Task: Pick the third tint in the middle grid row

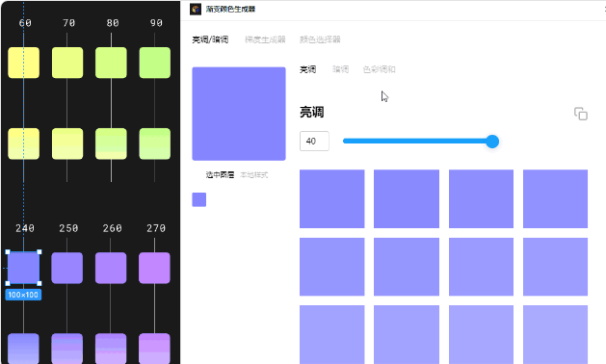Action: click(481, 267)
